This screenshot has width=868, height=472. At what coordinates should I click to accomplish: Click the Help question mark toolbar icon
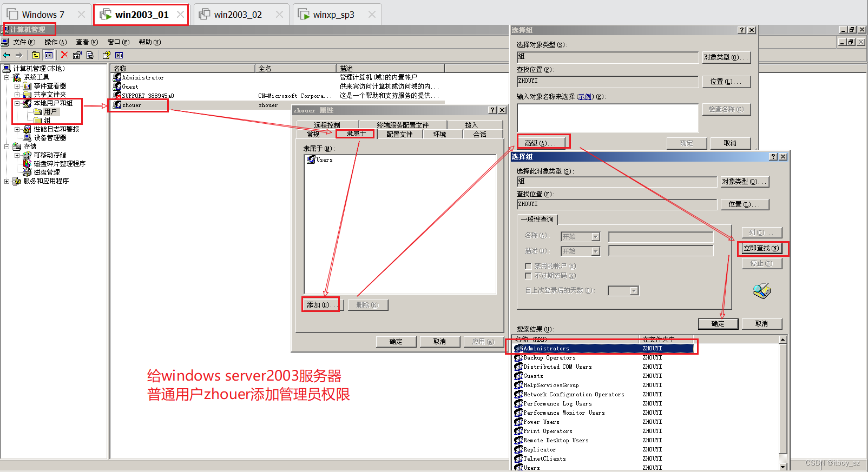(107, 55)
